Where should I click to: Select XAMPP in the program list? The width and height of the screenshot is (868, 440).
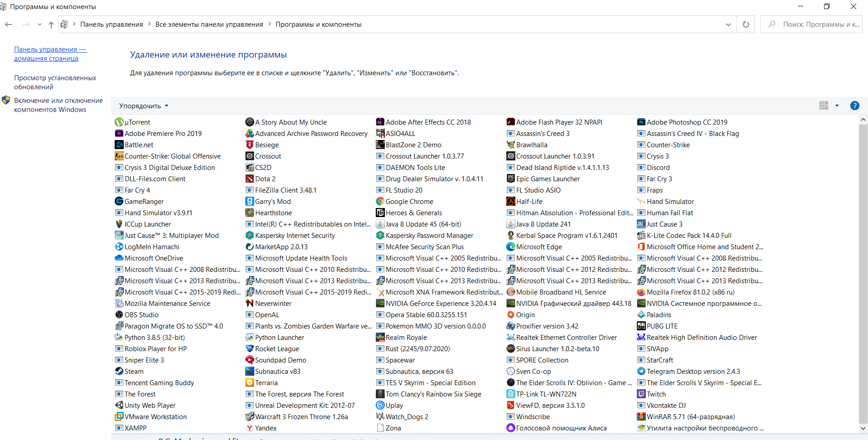[x=131, y=428]
